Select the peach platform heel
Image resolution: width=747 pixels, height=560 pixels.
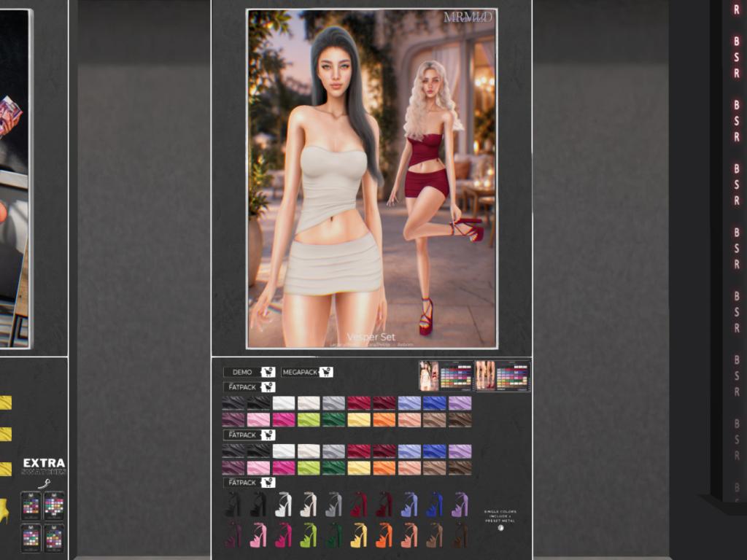(x=410, y=534)
